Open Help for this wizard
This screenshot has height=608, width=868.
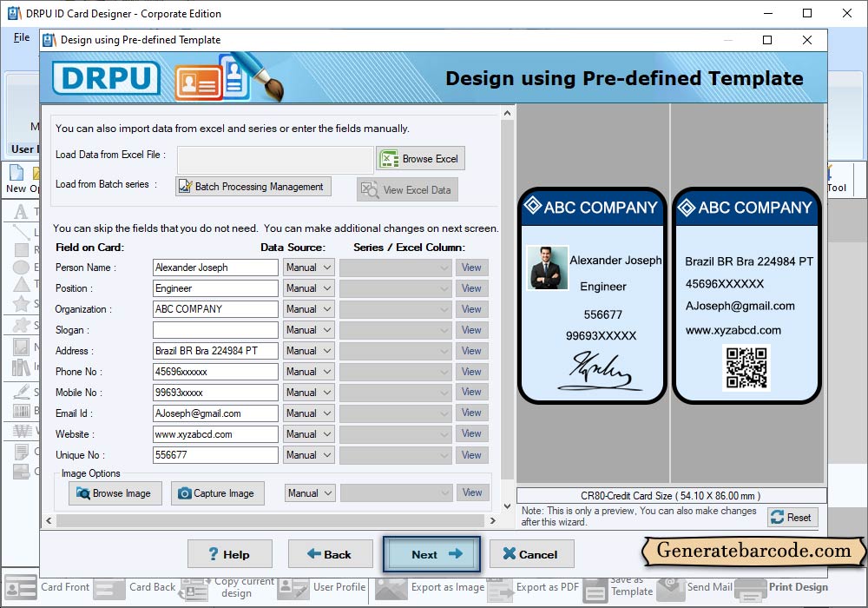(229, 554)
